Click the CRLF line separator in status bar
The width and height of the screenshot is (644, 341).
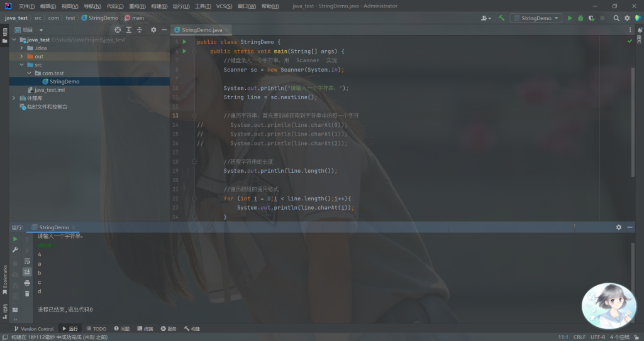coord(579,337)
